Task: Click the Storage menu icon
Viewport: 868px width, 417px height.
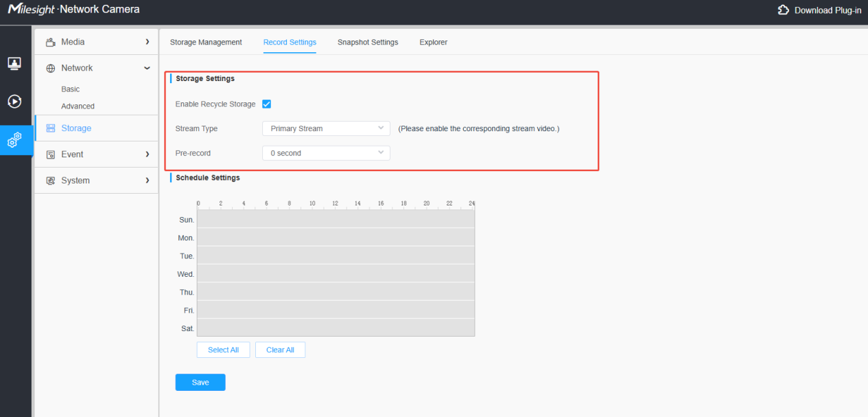Action: 50,128
